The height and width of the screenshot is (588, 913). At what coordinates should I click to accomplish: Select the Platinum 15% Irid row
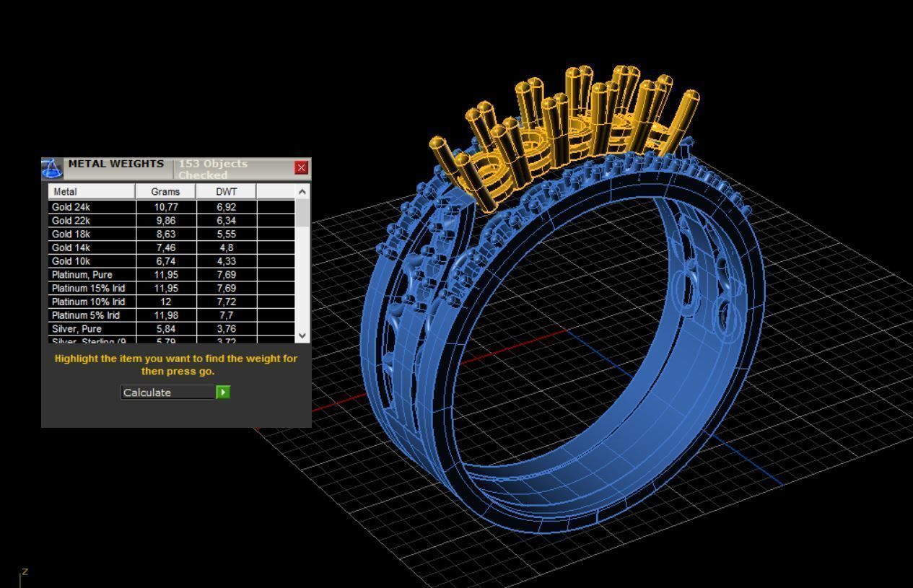tap(172, 289)
